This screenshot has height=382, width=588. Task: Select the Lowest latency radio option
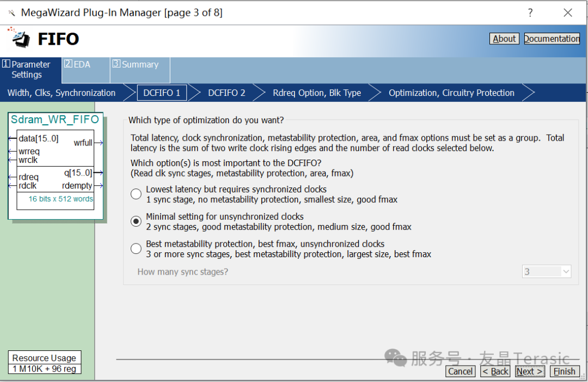(x=136, y=193)
